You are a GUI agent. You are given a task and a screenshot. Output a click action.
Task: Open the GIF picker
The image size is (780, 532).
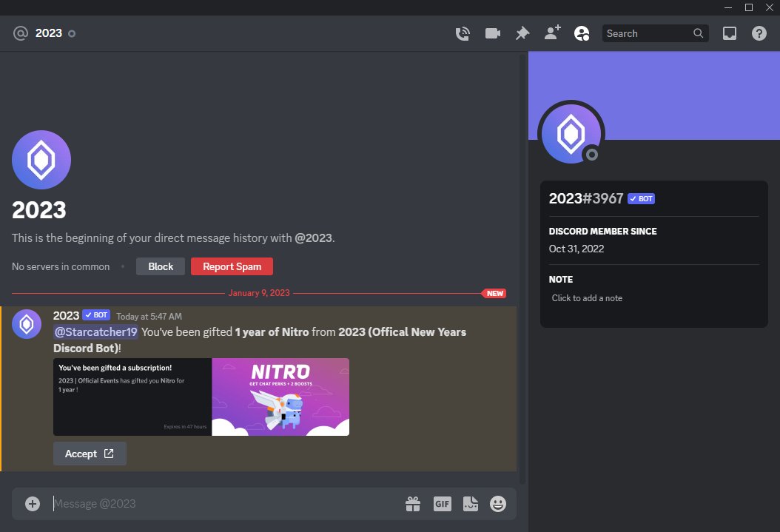coord(443,504)
